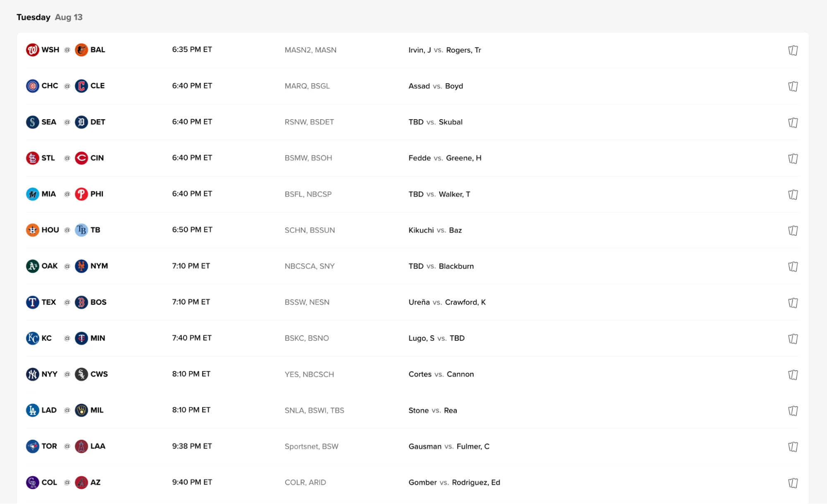Click the Toronto Blue Jays logo
The width and height of the screenshot is (827, 504).
coord(32,446)
